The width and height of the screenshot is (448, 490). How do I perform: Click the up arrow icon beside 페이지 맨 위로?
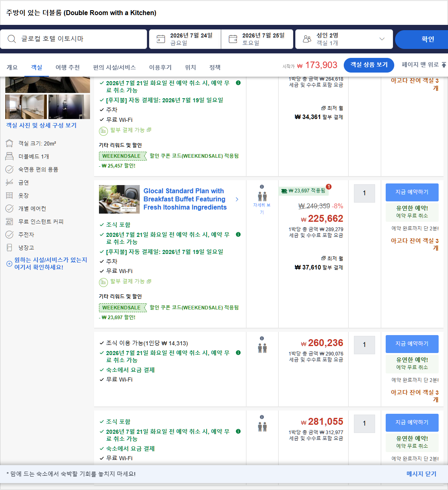pos(444,65)
